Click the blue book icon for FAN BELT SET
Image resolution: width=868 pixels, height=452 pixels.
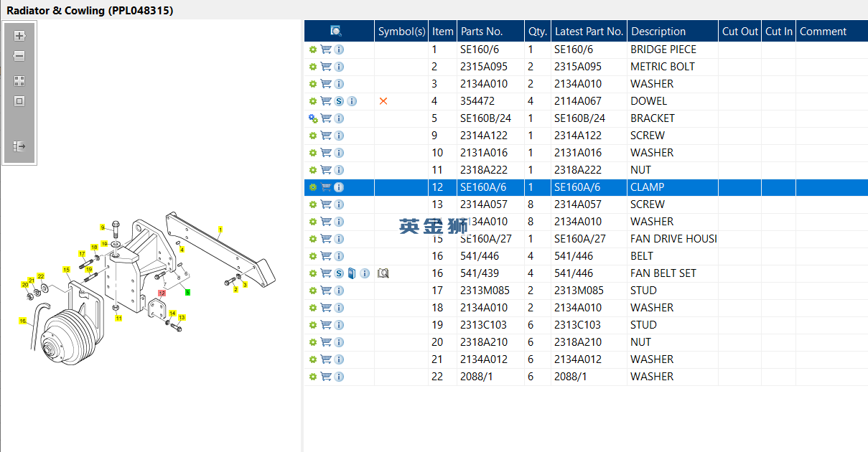[352, 273]
